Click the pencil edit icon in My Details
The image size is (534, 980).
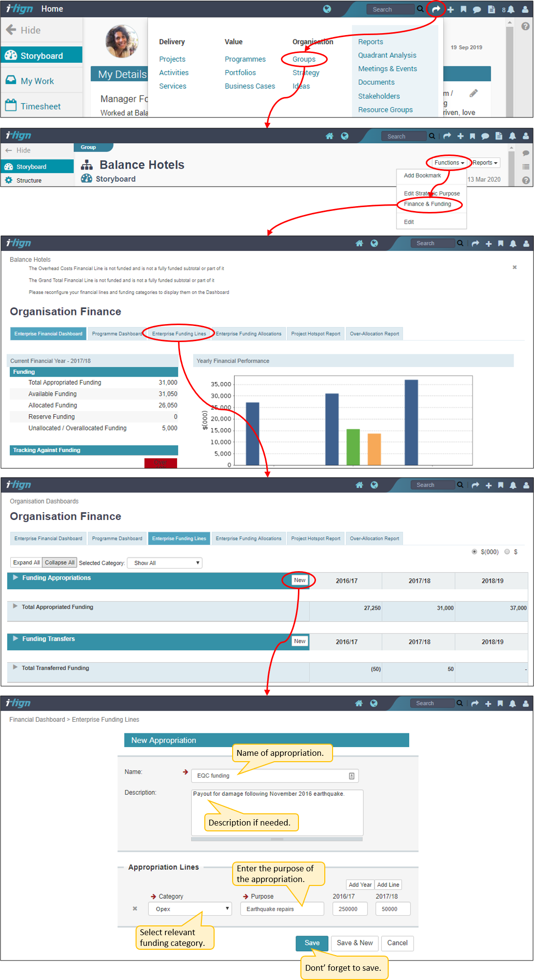pos(474,93)
